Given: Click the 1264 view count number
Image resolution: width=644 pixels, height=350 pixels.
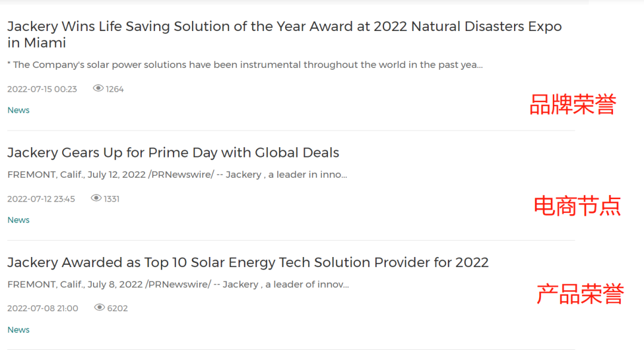Looking at the screenshot, I should point(115,89).
